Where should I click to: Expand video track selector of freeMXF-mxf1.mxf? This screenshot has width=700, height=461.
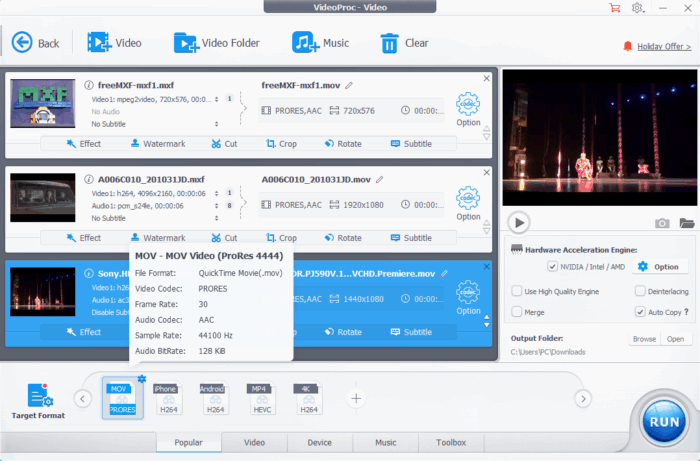(x=217, y=99)
